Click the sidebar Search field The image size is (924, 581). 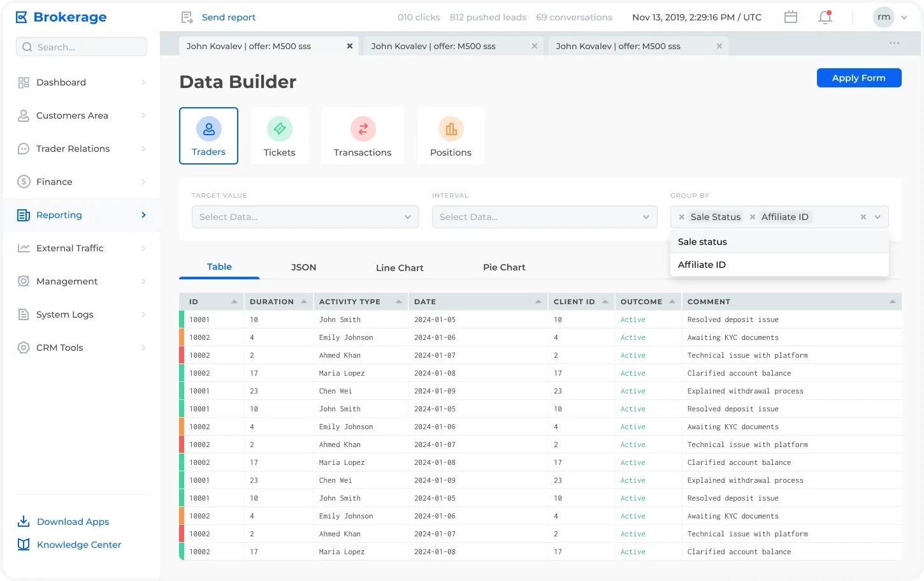tap(82, 47)
